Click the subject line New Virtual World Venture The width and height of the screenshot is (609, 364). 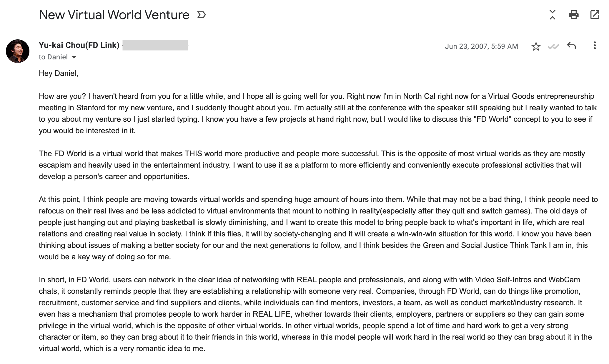[x=114, y=15]
